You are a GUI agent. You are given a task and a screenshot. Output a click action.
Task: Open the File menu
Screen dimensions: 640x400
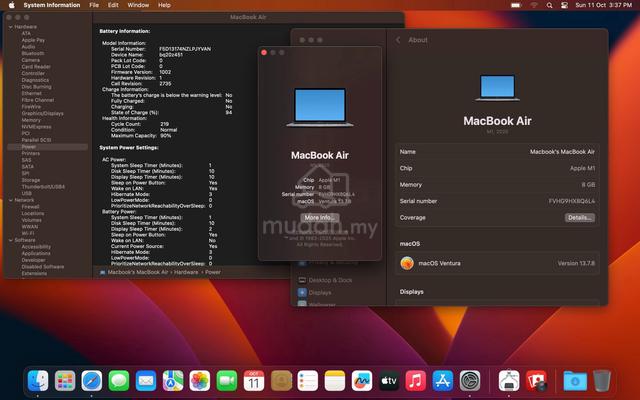coord(94,5)
